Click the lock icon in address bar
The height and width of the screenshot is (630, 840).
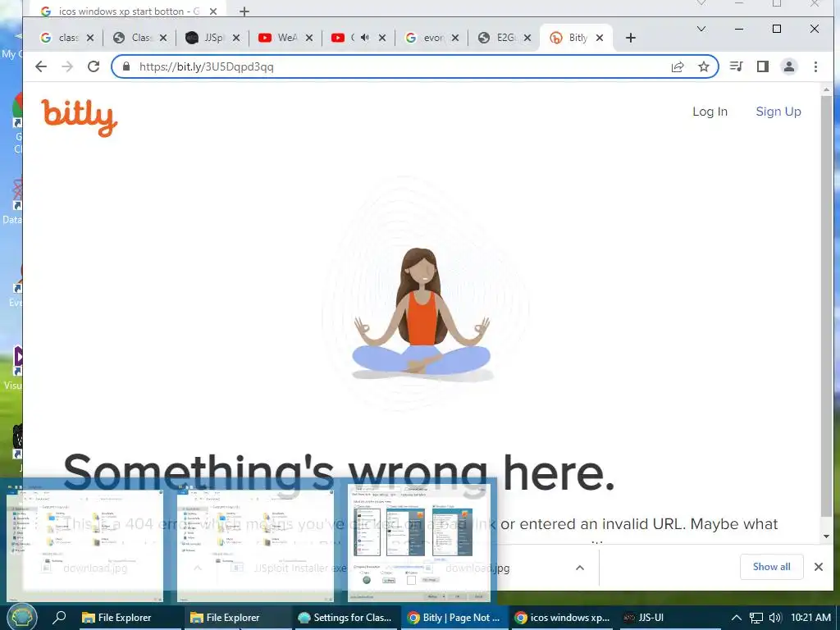(x=126, y=66)
